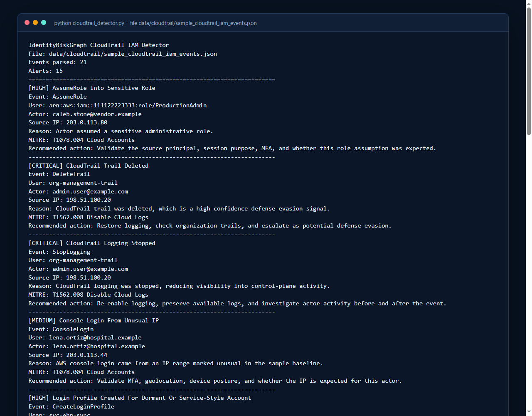Click '[MEDIUM] Console Login From Unusual IP' line
The image size is (532, 416).
coord(94,320)
